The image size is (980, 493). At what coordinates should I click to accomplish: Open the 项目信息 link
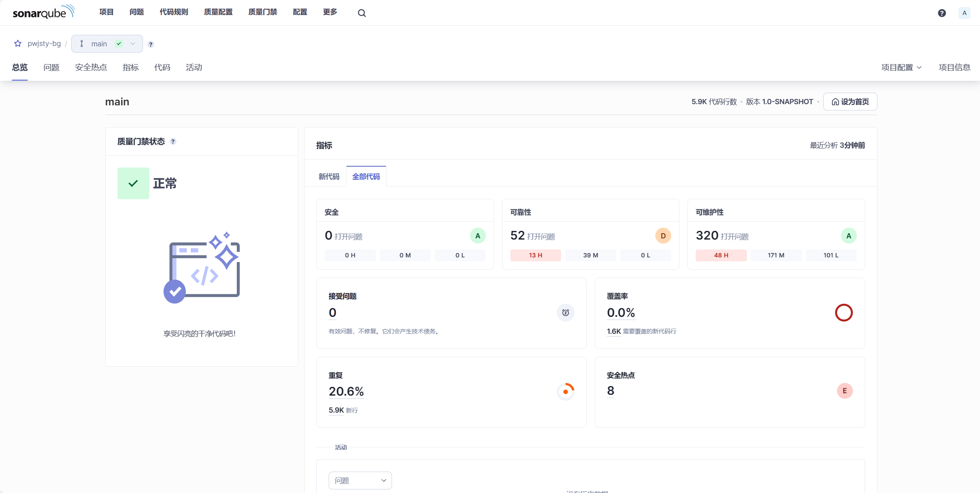tap(954, 68)
